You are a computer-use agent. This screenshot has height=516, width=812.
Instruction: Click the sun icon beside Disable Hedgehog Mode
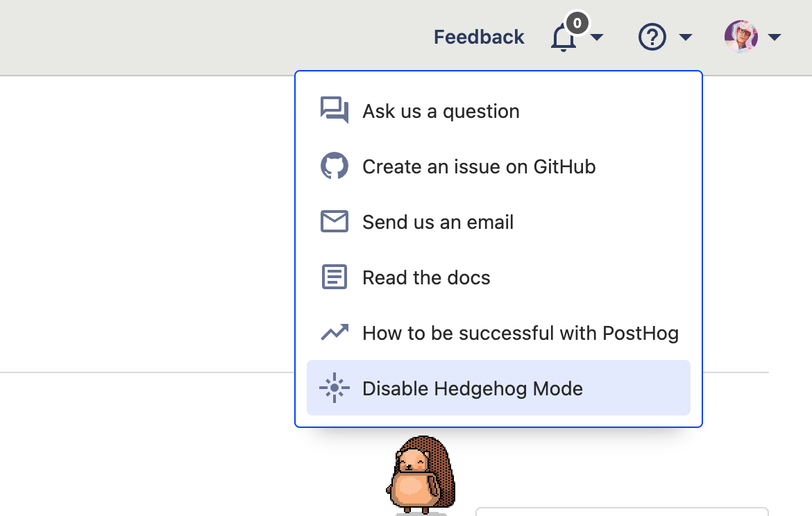click(x=335, y=388)
